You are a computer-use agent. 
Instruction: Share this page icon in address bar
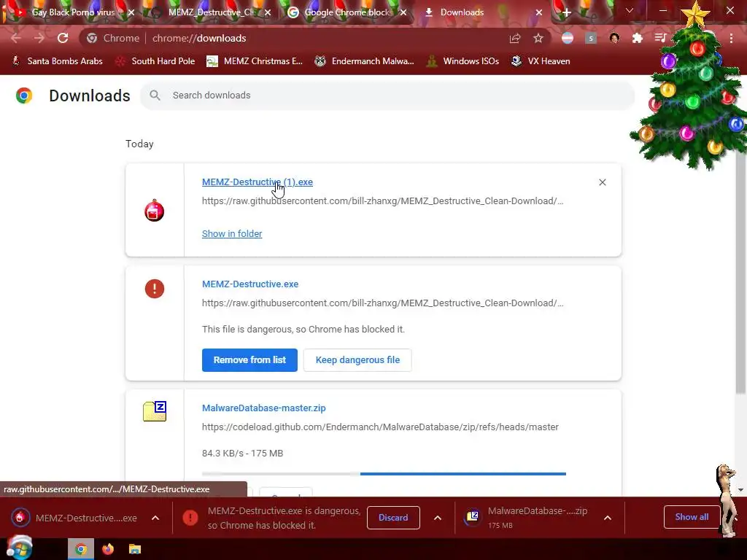(x=515, y=38)
